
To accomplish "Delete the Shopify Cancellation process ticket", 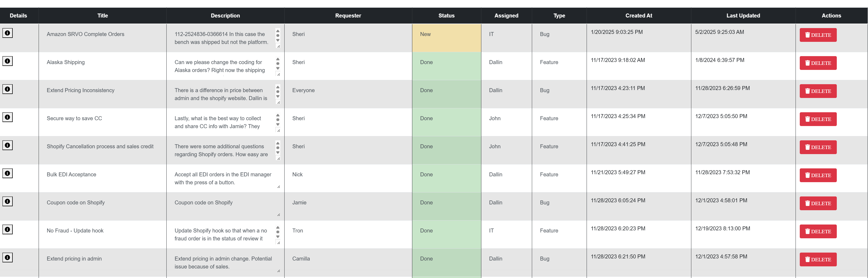I will tap(818, 147).
